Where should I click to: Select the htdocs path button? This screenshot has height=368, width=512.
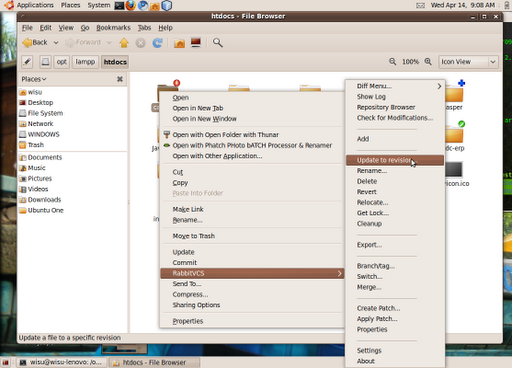pos(115,62)
